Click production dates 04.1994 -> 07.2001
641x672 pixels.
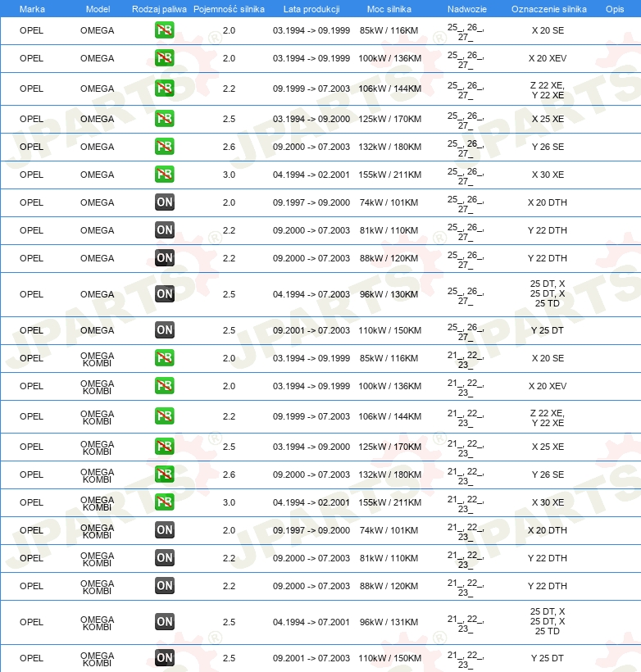311,622
